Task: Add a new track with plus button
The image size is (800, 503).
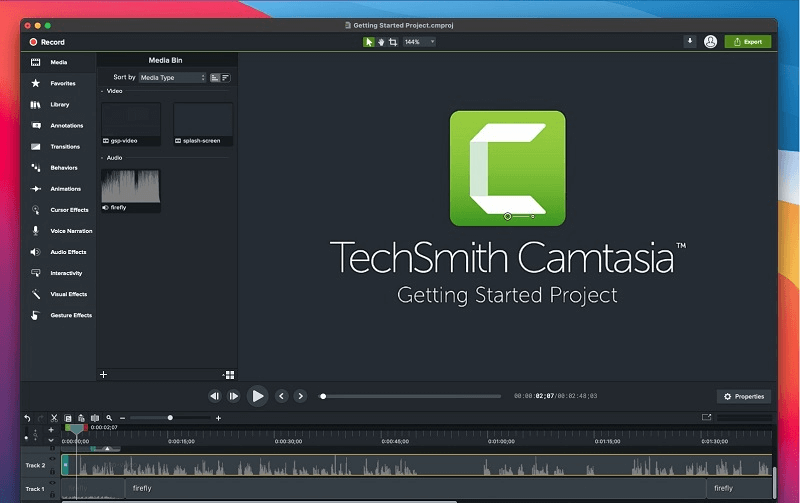Action: coord(51,430)
